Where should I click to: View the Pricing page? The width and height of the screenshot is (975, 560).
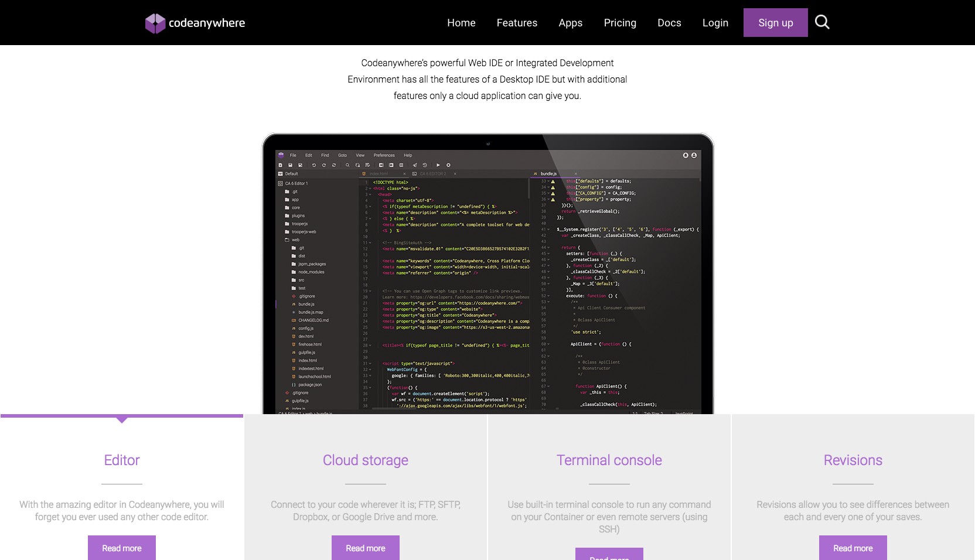click(620, 23)
